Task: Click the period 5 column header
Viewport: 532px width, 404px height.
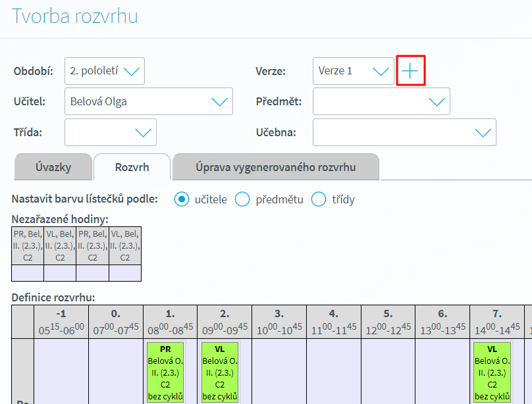Action: coord(388,322)
